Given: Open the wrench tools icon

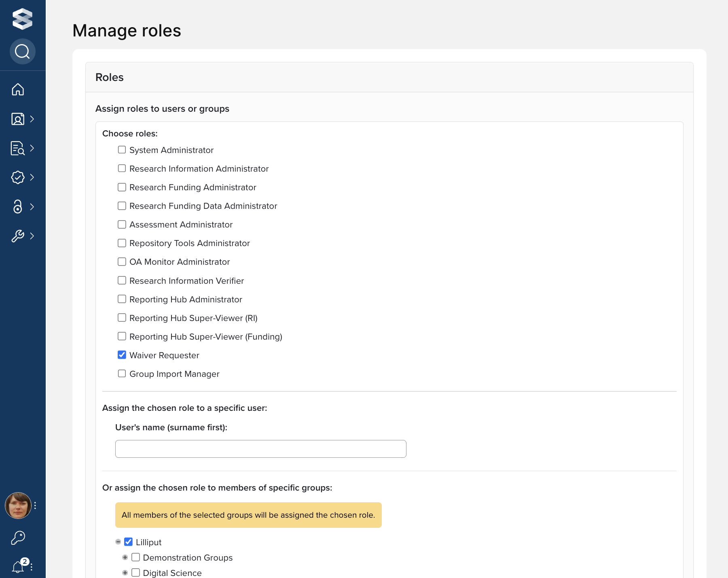Looking at the screenshot, I should tap(18, 236).
